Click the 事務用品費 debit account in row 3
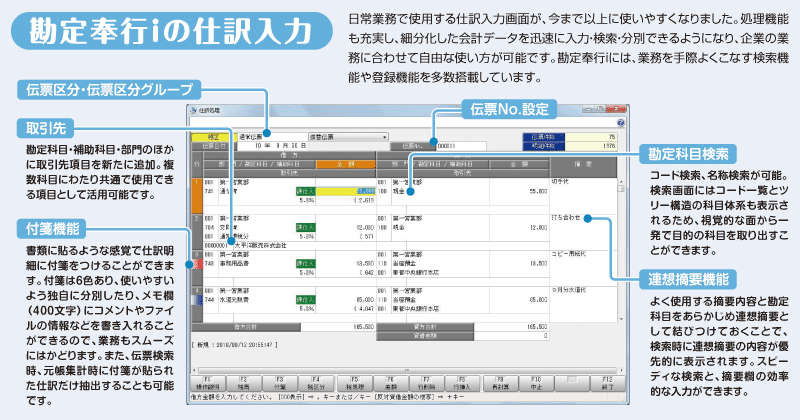The image size is (800, 420). (x=235, y=264)
